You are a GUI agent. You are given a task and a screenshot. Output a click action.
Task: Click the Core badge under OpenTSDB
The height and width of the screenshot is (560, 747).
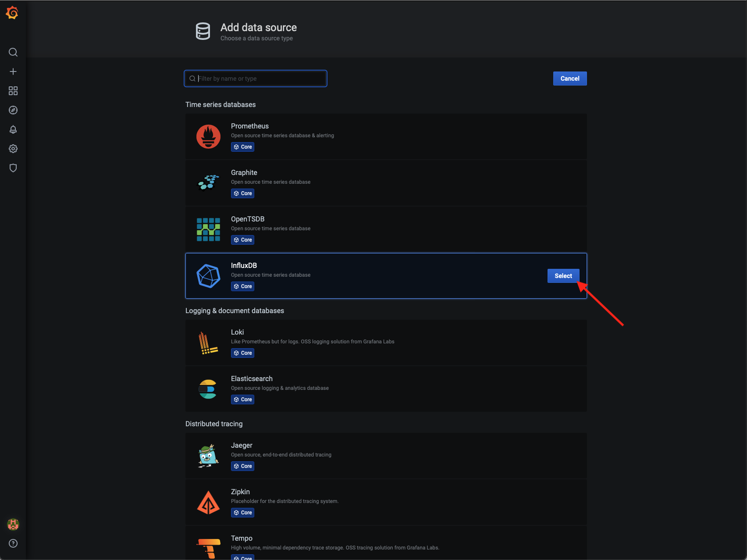click(242, 240)
